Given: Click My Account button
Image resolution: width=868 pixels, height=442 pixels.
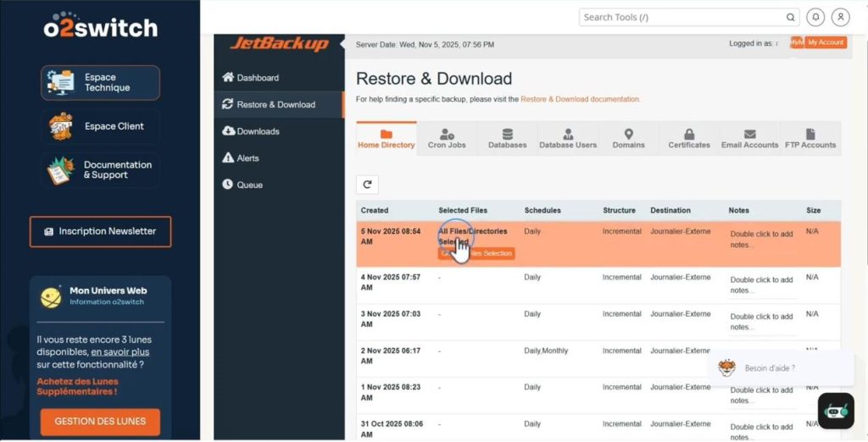Looking at the screenshot, I should pos(826,42).
